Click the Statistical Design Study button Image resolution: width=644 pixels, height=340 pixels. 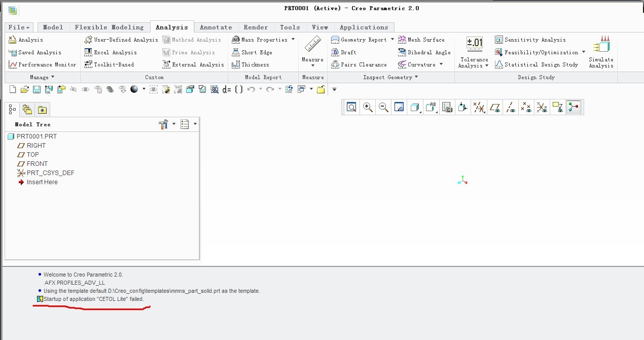pos(536,64)
